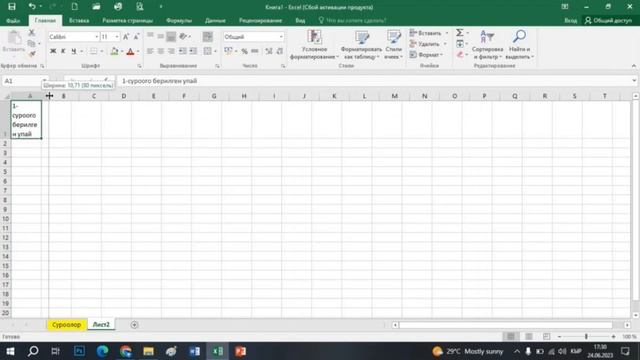Apply accounting number format
This screenshot has height=360, width=640.
click(x=228, y=51)
